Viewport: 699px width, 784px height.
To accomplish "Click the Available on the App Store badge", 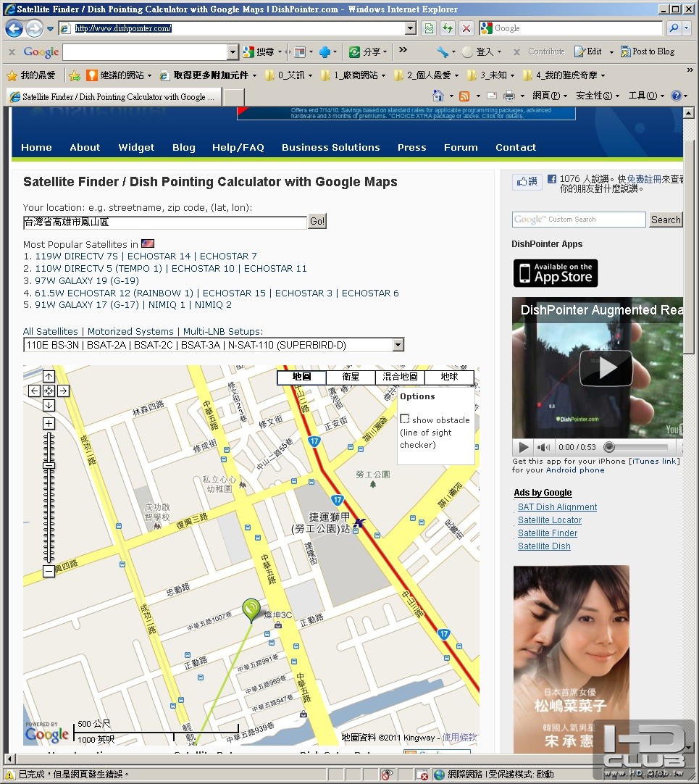I will (x=556, y=273).
